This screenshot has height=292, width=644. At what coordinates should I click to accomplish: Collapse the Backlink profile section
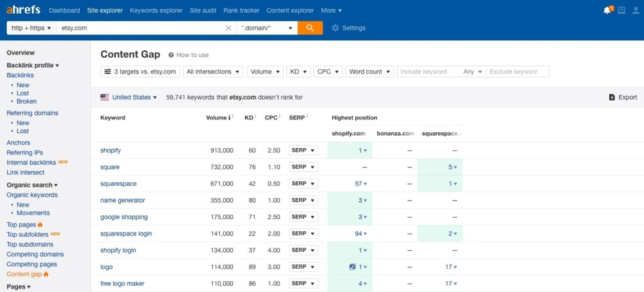(33, 65)
